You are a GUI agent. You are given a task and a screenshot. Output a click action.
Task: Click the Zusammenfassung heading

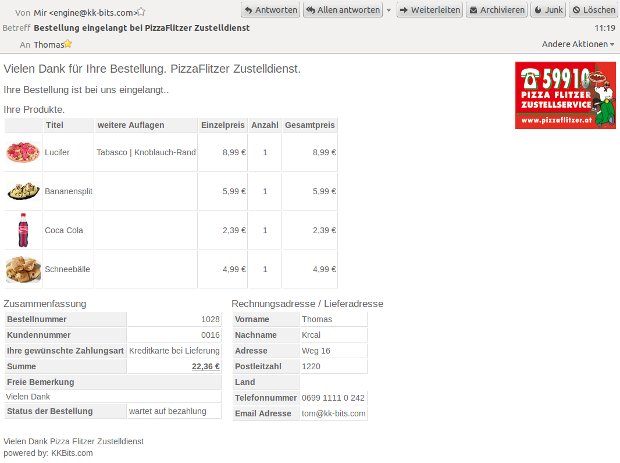[x=45, y=304]
